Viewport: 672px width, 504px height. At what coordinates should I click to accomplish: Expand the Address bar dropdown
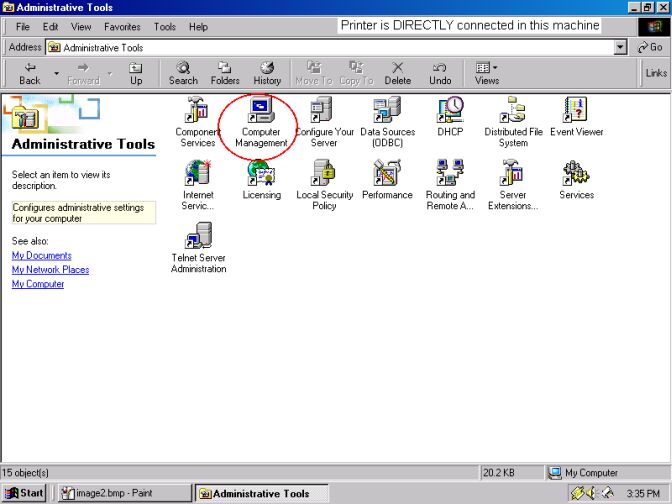621,47
